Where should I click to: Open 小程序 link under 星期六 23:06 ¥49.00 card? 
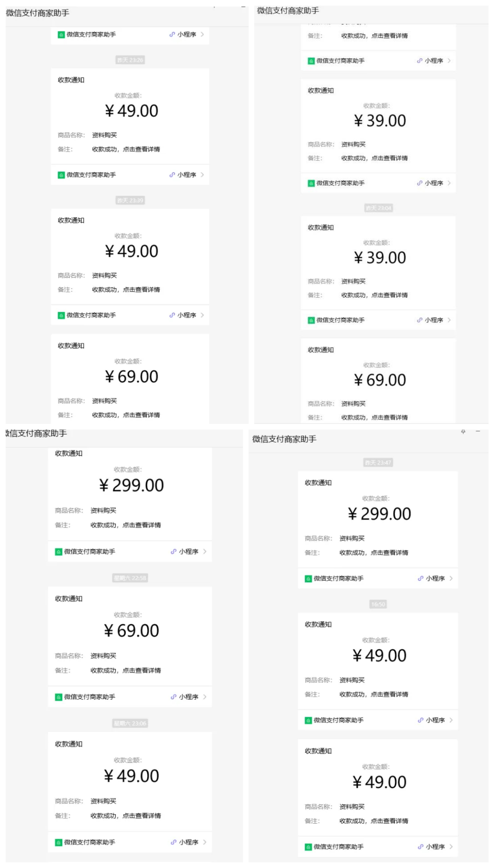(x=188, y=842)
